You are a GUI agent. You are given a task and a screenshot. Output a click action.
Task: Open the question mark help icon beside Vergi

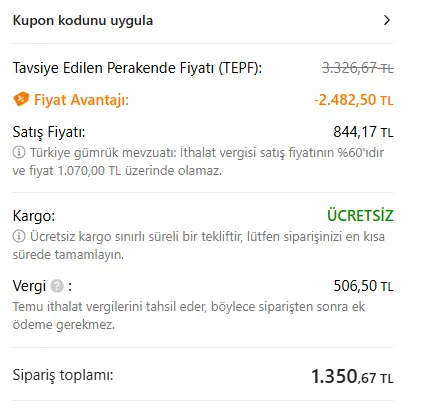coord(57,286)
